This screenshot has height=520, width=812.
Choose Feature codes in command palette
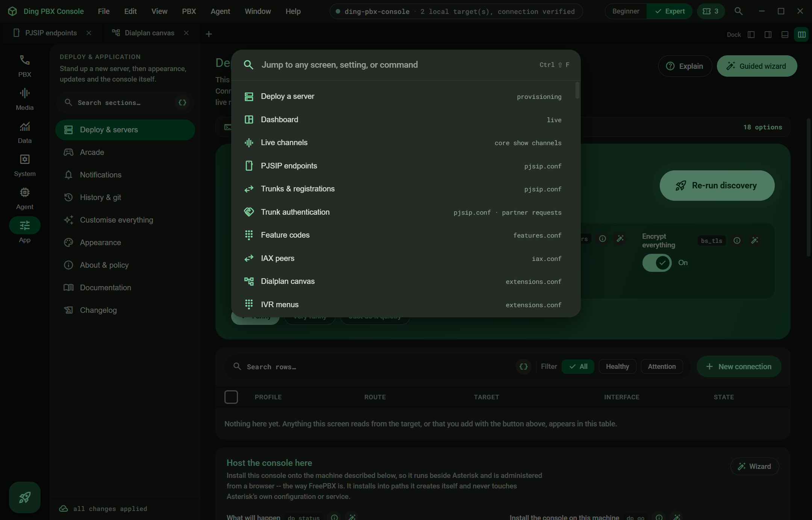(x=403, y=235)
